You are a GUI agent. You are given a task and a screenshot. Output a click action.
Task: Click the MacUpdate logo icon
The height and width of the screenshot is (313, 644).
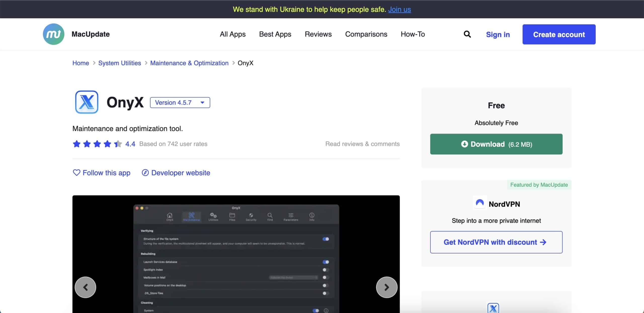54,34
